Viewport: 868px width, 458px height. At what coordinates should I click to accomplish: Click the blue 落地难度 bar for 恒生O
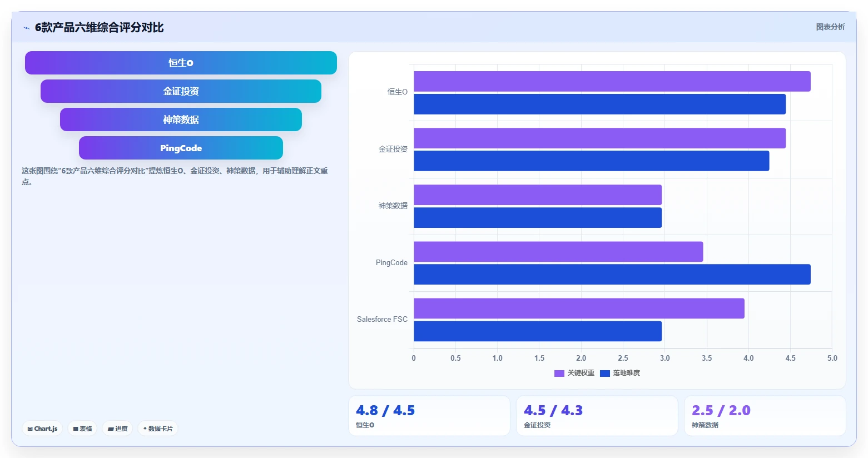pos(599,104)
